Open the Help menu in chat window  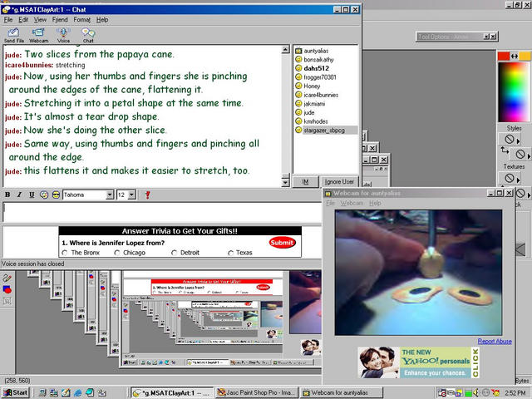coord(102,20)
